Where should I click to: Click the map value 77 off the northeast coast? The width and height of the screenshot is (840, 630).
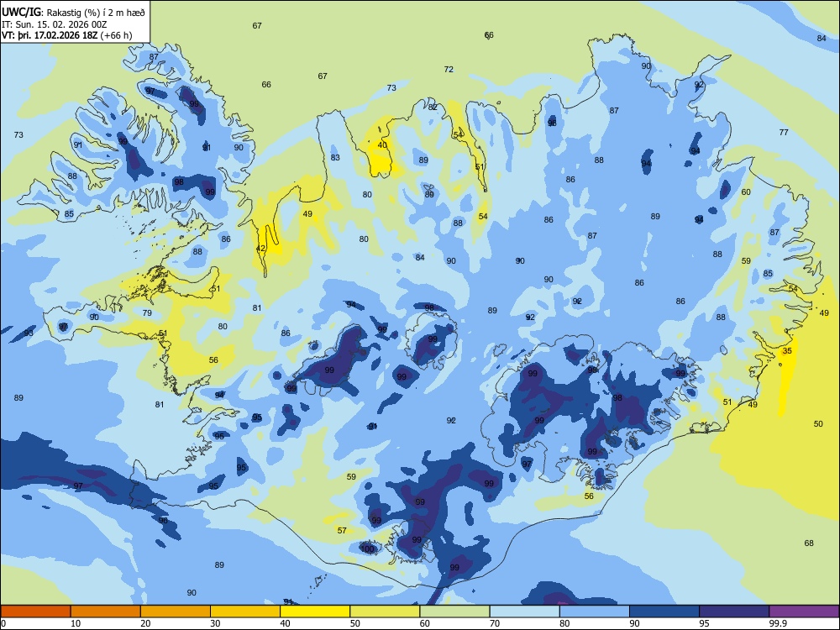(x=784, y=133)
